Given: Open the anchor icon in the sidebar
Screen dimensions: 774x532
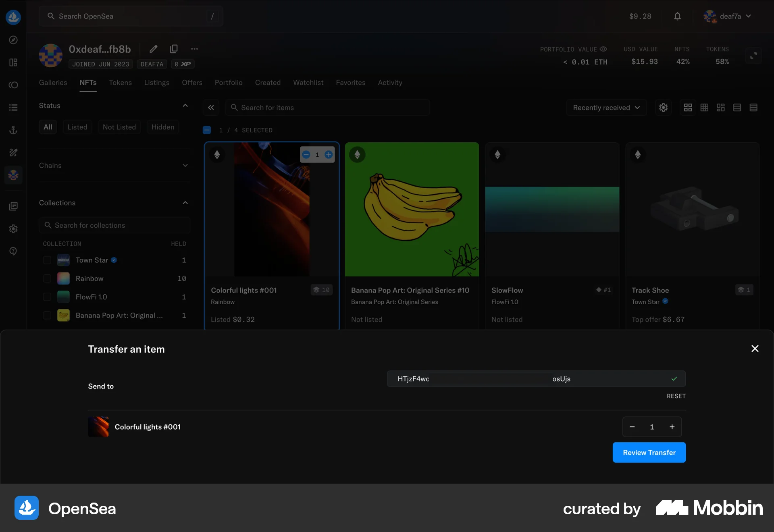Looking at the screenshot, I should point(13,130).
